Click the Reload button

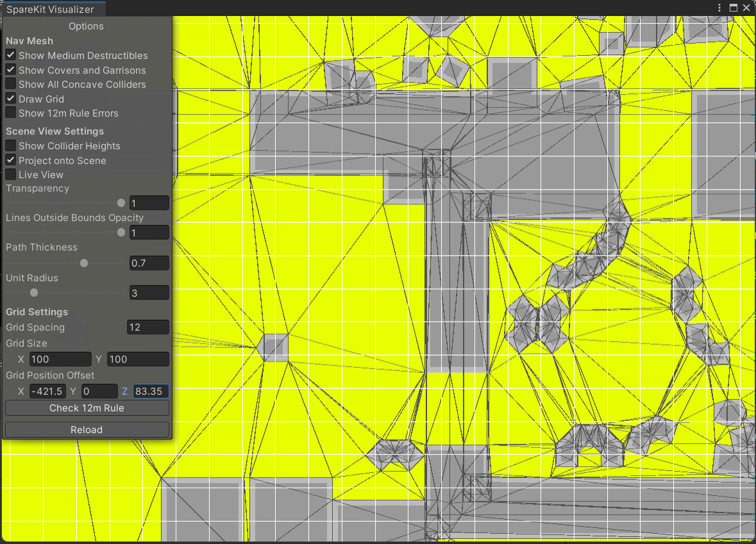(87, 430)
